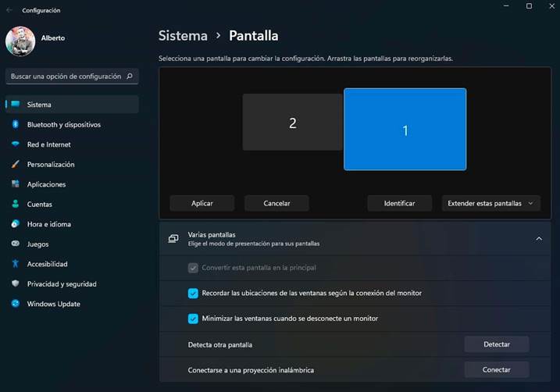Uncheck Recordar las ubicaciones de las ventanas
This screenshot has height=392, width=560.
(x=193, y=293)
